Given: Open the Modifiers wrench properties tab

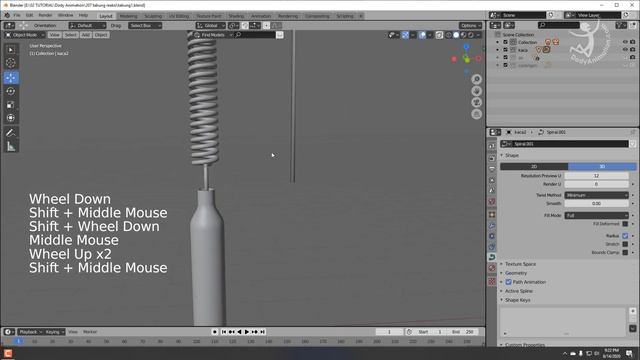Looking at the screenshot, I should pyautogui.click(x=492, y=225).
